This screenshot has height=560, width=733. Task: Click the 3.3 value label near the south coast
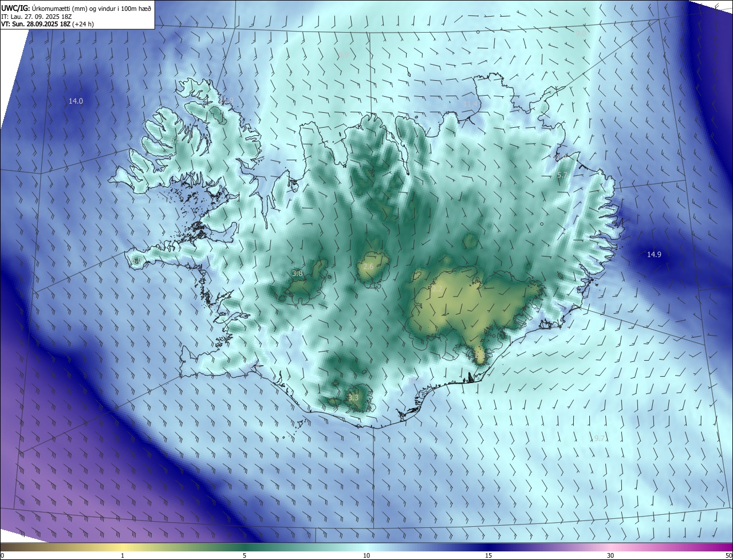click(353, 397)
